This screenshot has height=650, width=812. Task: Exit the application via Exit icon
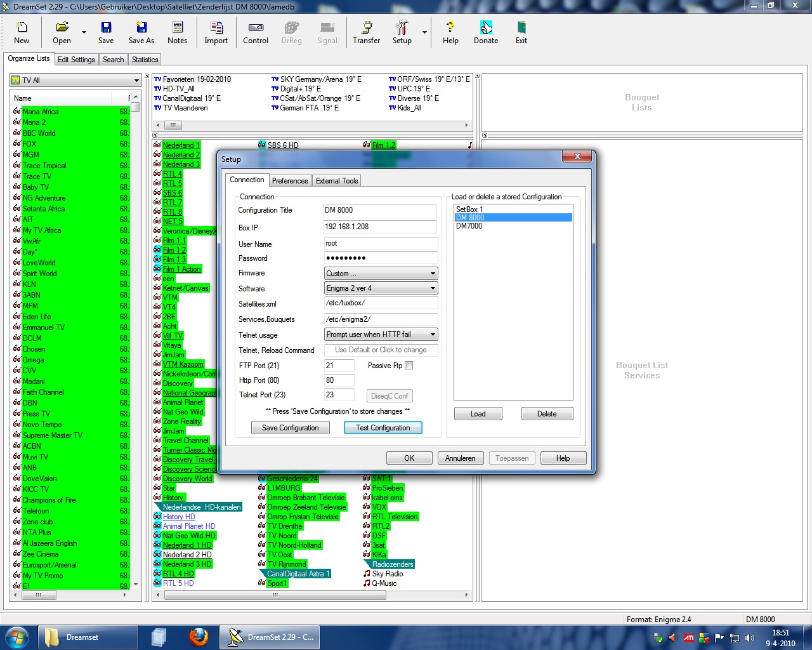(521, 33)
